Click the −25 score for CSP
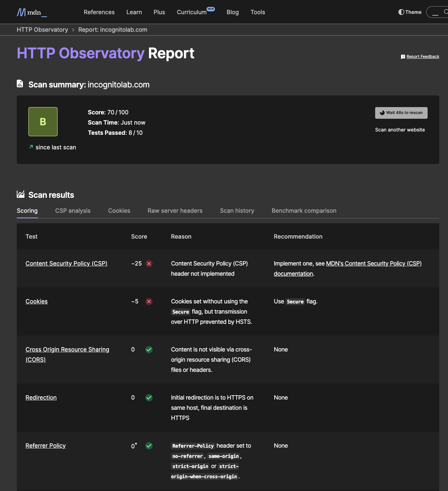 (x=137, y=263)
